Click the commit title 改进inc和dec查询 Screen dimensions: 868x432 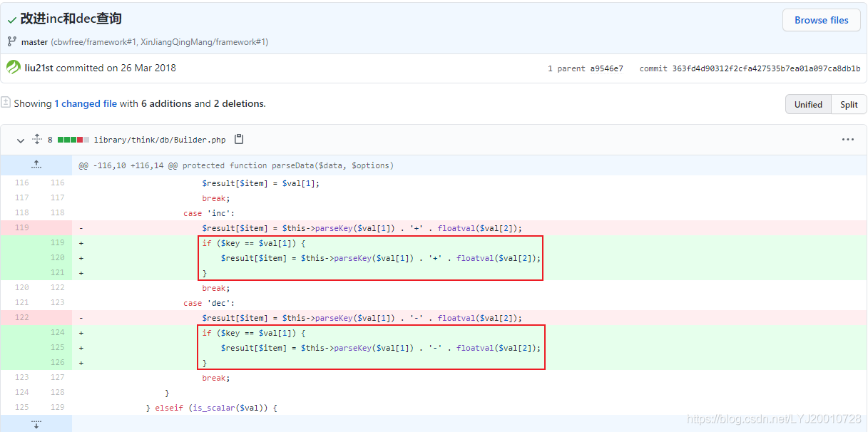tap(71, 19)
